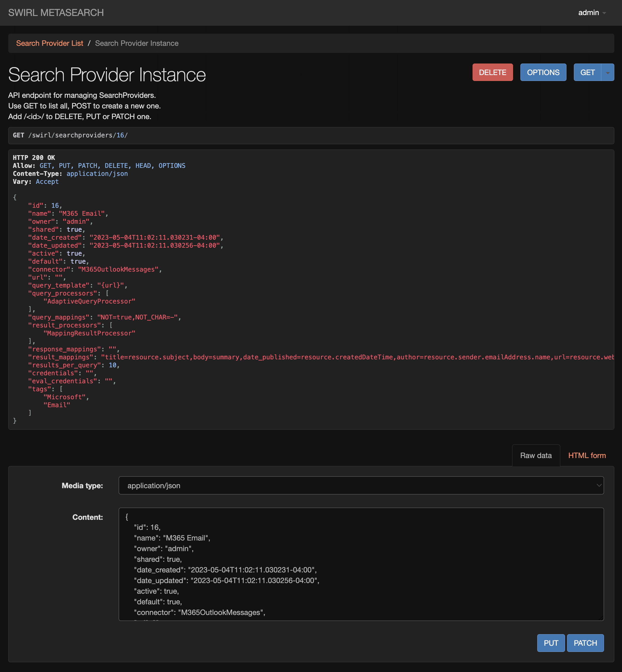Click the request line GET /swirl/searchproviders/16/

point(70,135)
